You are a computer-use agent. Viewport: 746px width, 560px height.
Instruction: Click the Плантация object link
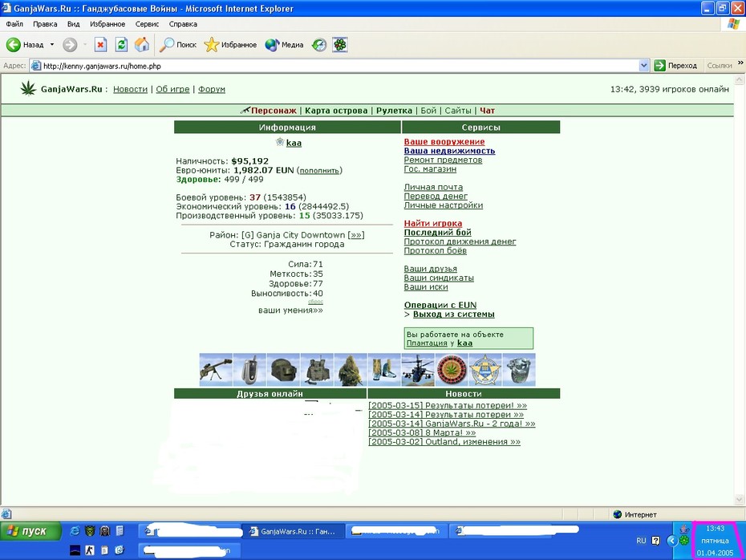point(427,343)
